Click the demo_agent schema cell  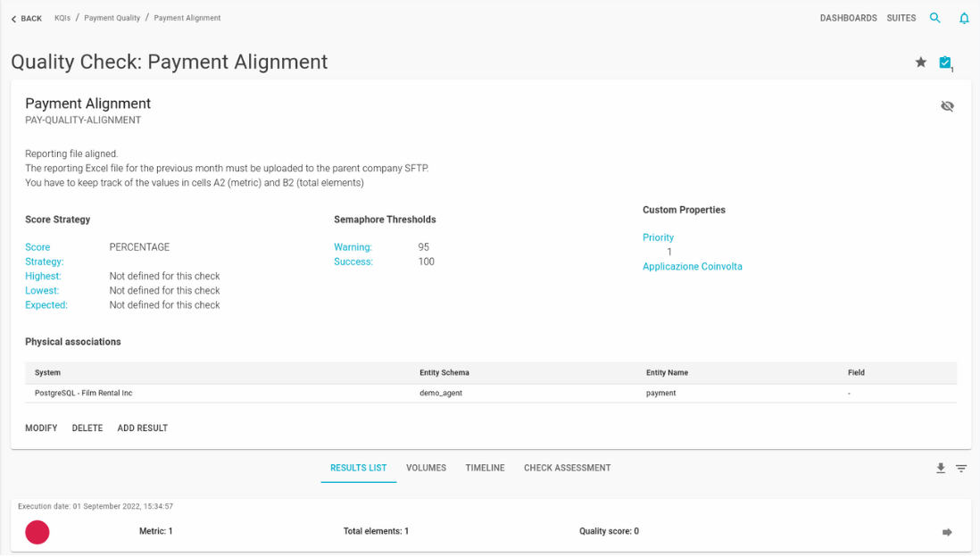[x=441, y=394]
